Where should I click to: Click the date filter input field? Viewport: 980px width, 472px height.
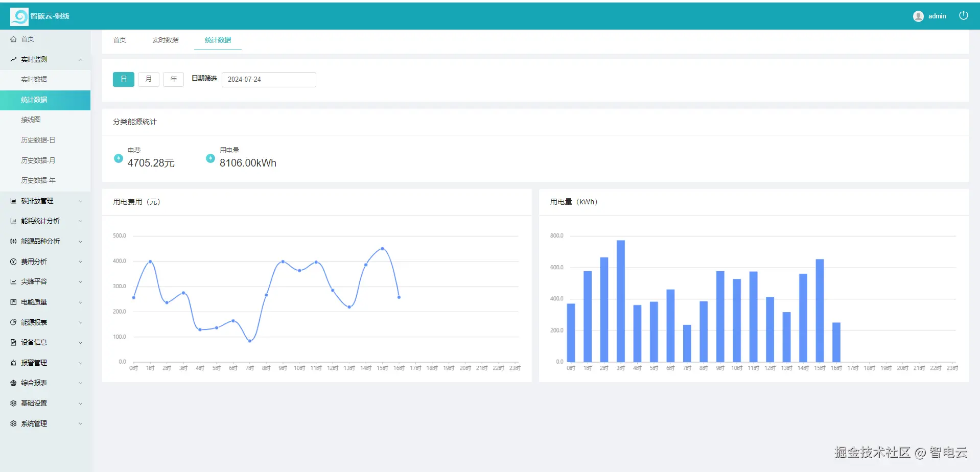269,79
